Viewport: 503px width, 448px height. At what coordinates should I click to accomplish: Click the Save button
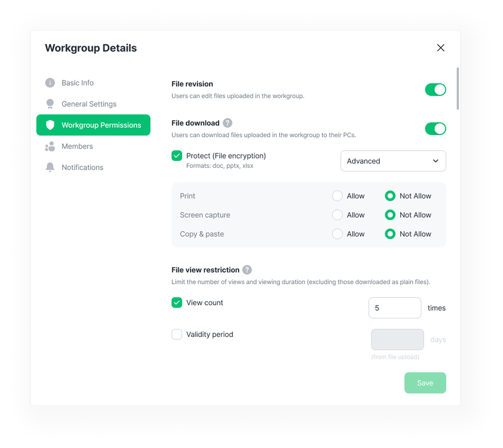click(x=425, y=383)
